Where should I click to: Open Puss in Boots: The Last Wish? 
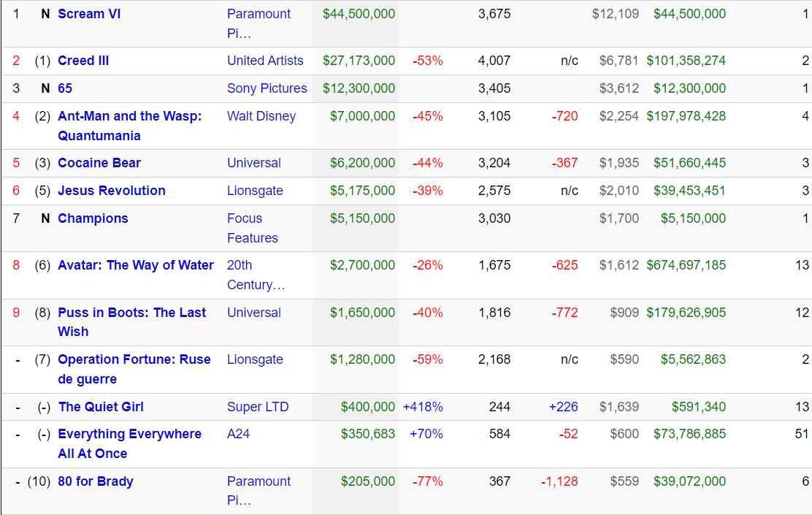click(x=132, y=322)
